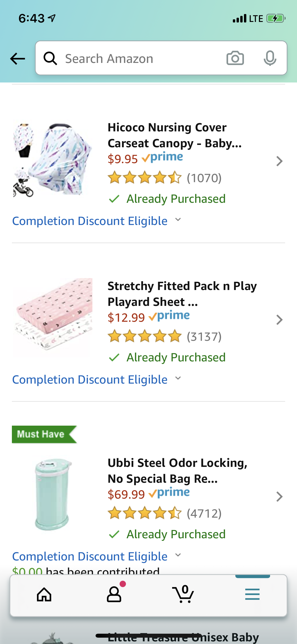Image resolution: width=297 pixels, height=644 pixels.
Task: Open the hamburger menu icon
Action: point(252,595)
